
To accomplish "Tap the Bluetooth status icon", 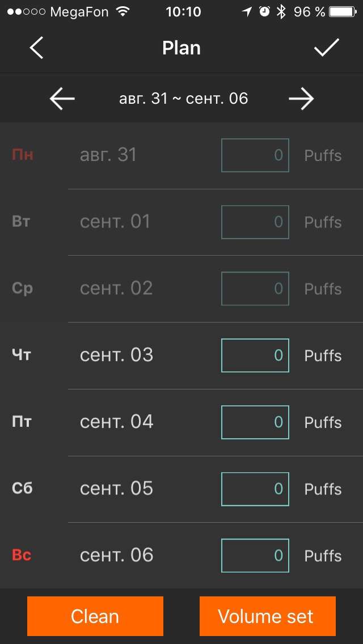I will point(281,12).
